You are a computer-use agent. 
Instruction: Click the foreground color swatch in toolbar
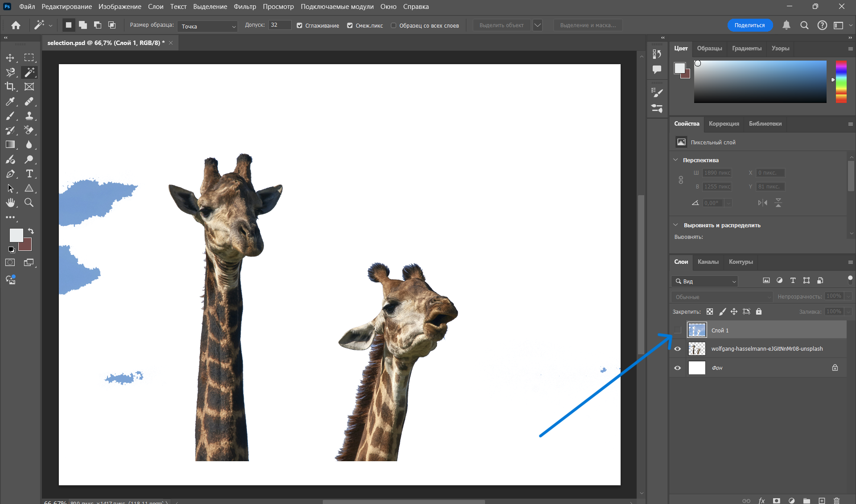tap(16, 235)
